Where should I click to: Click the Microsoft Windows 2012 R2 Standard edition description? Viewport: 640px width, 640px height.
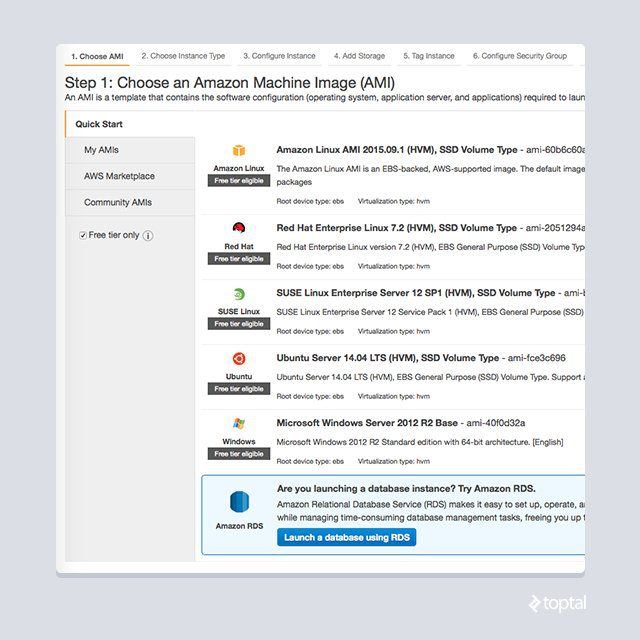pyautogui.click(x=420, y=442)
